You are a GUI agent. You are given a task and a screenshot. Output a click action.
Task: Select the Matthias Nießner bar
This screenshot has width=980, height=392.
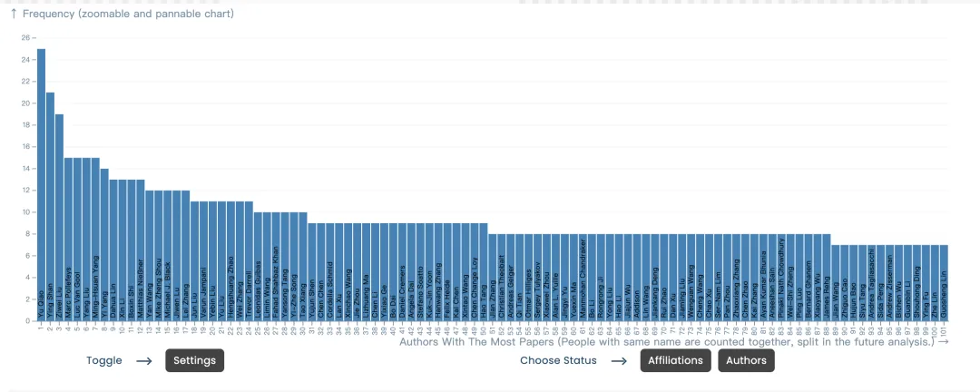click(x=141, y=250)
